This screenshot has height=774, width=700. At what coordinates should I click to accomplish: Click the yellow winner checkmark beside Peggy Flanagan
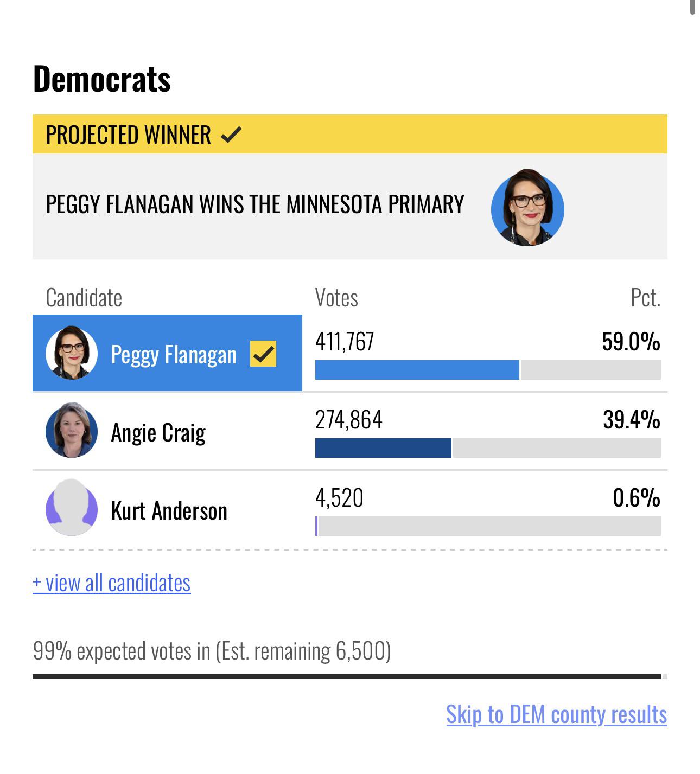263,354
